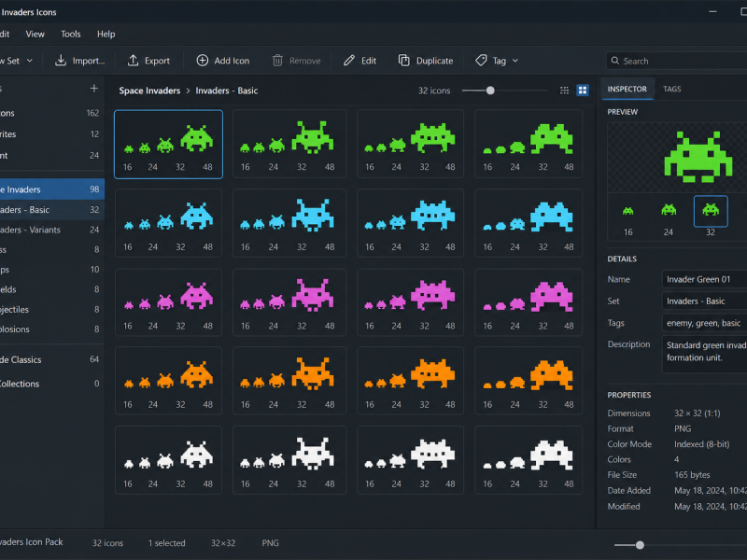Select sidebar item with count 162
Image resolution: width=747 pixels, height=560 pixels.
pos(52,113)
